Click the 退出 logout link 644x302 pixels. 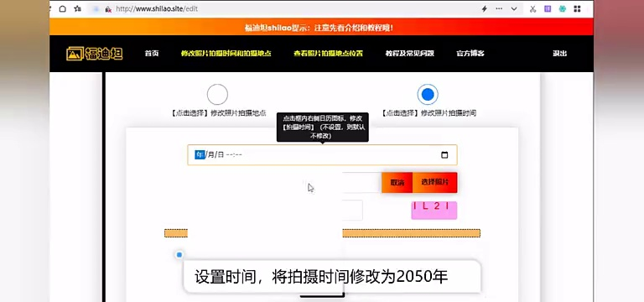tap(560, 54)
